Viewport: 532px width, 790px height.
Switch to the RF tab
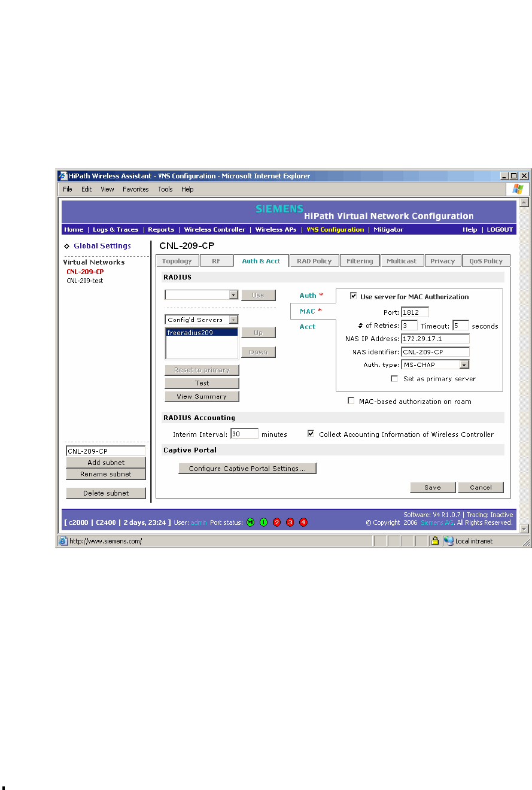[215, 261]
